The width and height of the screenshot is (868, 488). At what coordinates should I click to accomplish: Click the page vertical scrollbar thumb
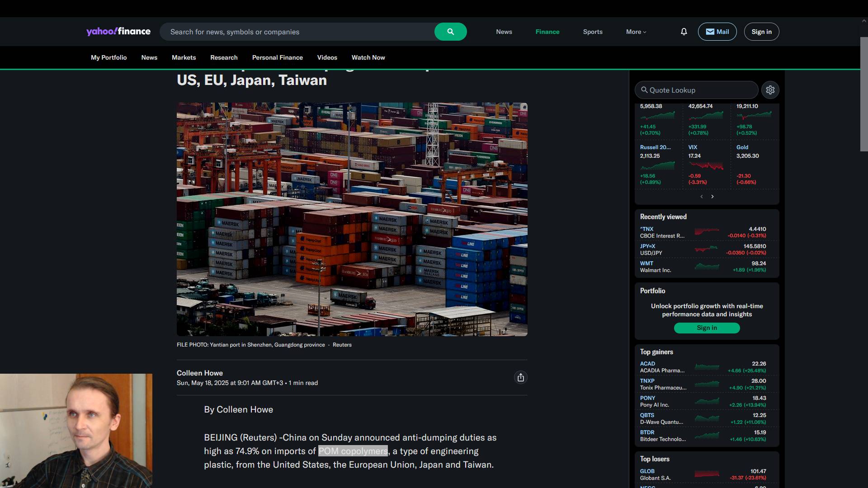864,94
